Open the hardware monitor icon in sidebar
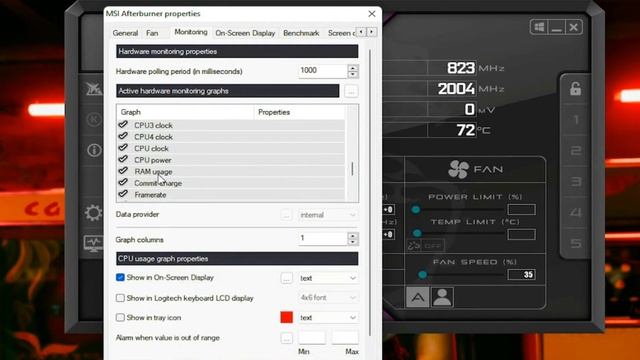640x360 pixels. [93, 244]
